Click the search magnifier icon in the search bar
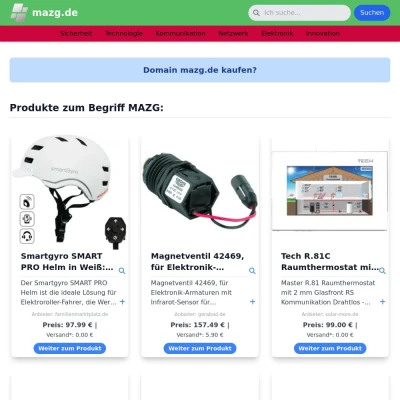 [256, 13]
